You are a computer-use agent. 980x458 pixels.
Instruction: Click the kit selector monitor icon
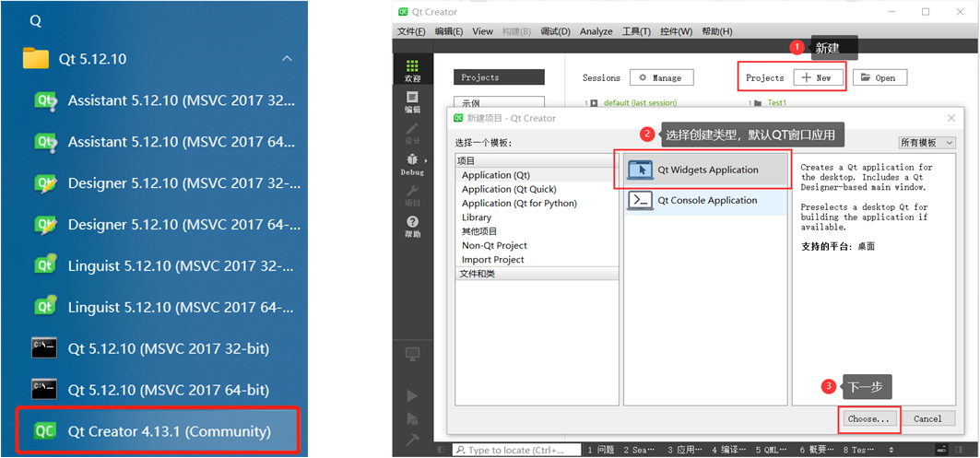[x=412, y=354]
